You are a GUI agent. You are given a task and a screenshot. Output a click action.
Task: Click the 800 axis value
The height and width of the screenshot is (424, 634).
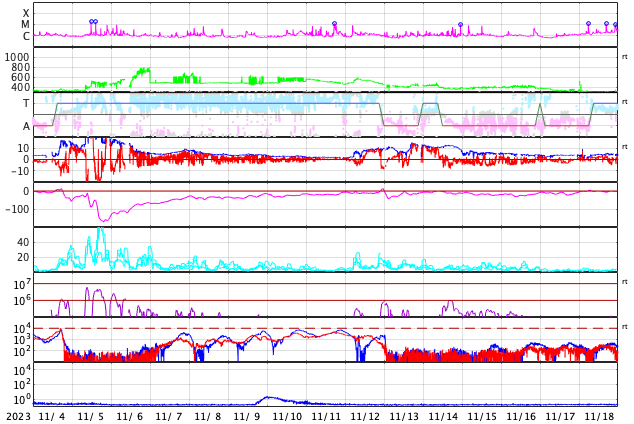(x=20, y=67)
